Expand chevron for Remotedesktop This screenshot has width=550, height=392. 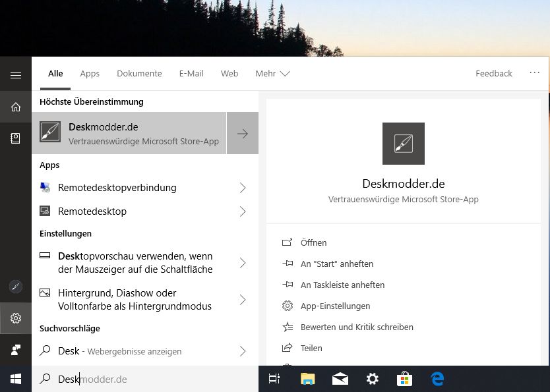(x=243, y=211)
